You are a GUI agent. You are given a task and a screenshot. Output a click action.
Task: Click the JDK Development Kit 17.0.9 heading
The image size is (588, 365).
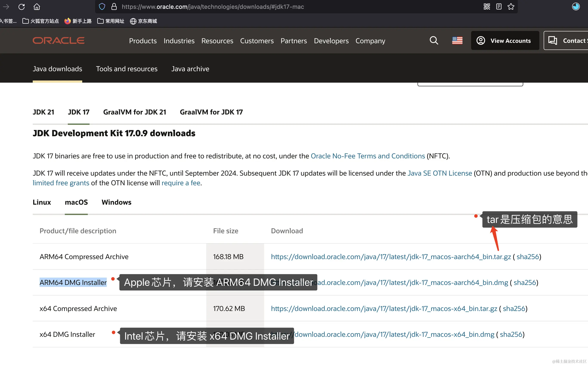pyautogui.click(x=114, y=133)
